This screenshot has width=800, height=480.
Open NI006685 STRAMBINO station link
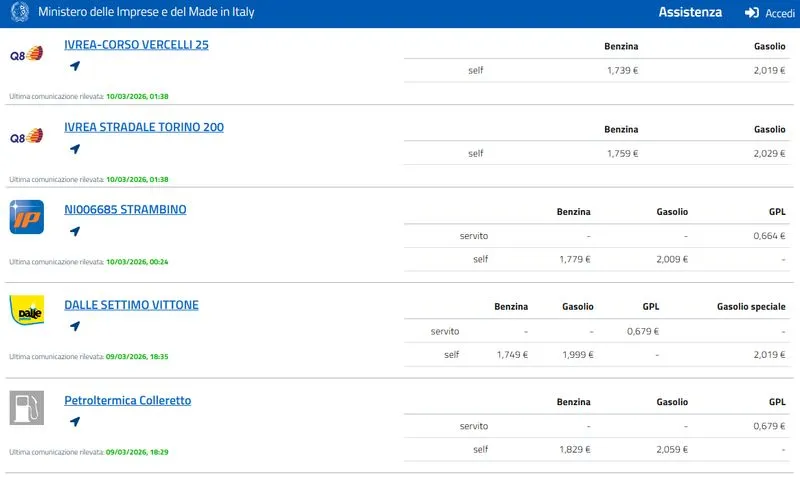[125, 210]
